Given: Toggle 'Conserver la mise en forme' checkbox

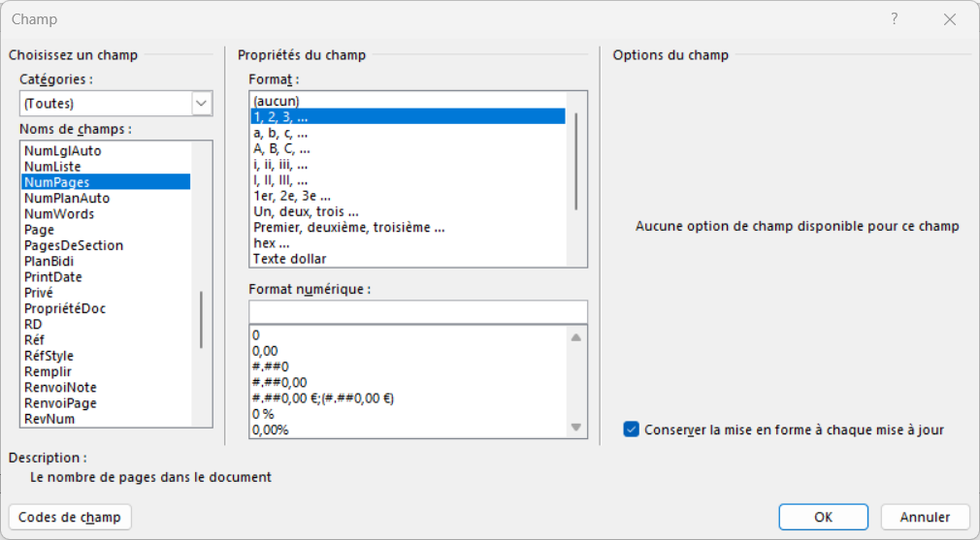Looking at the screenshot, I should coord(632,429).
